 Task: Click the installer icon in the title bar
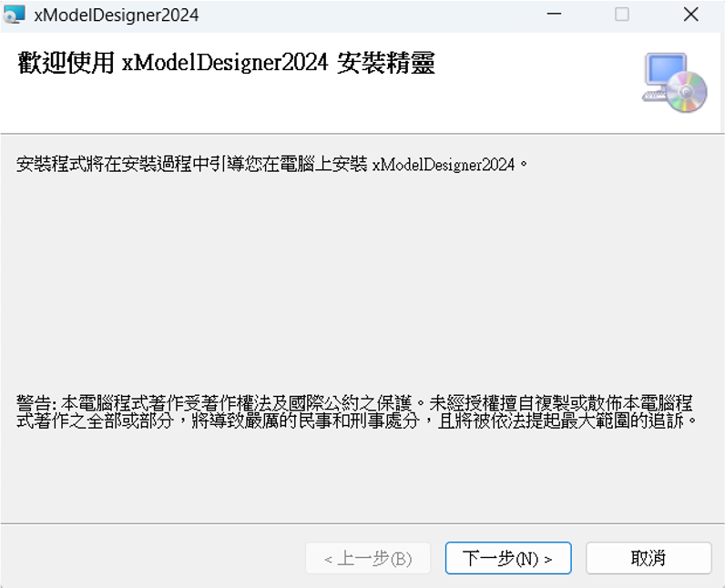pyautogui.click(x=15, y=15)
